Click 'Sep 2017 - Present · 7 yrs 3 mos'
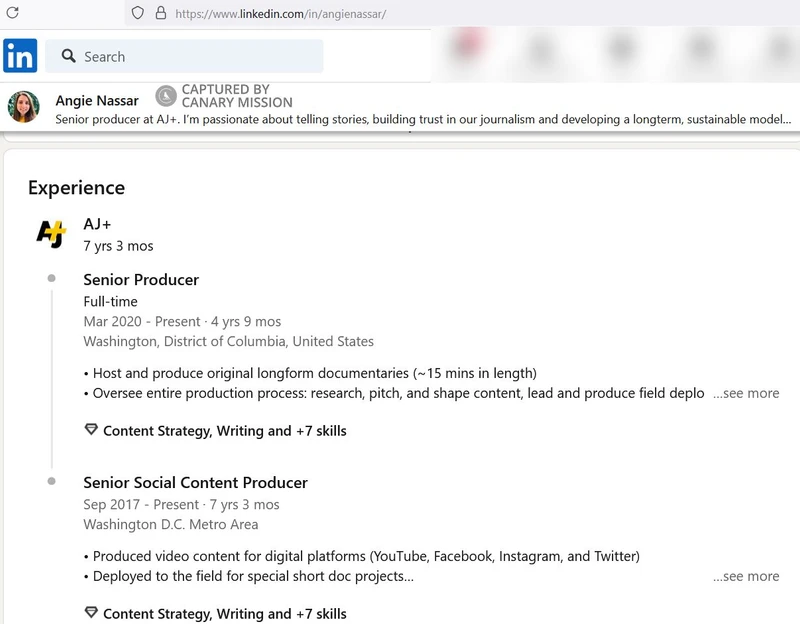This screenshot has height=624, width=800. (x=182, y=504)
